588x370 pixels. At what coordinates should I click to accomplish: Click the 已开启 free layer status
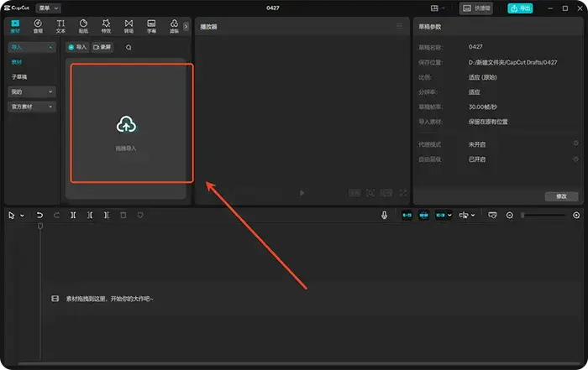[476, 159]
